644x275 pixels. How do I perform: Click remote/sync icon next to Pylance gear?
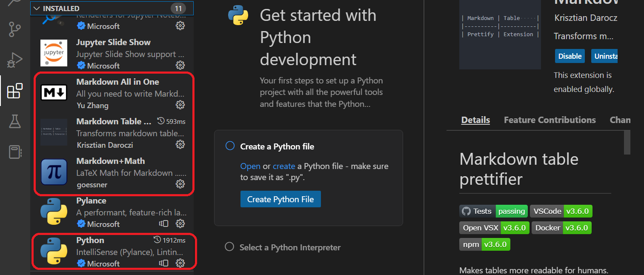click(164, 224)
